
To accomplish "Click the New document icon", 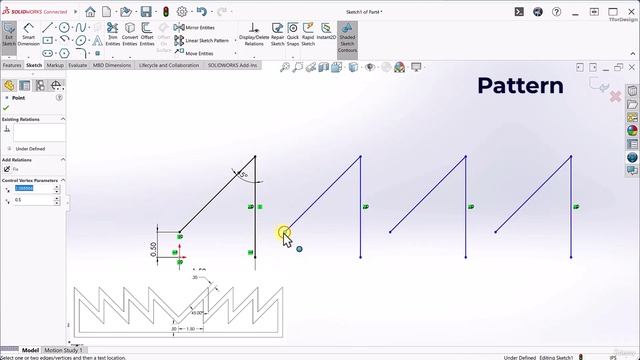I will [107, 12].
